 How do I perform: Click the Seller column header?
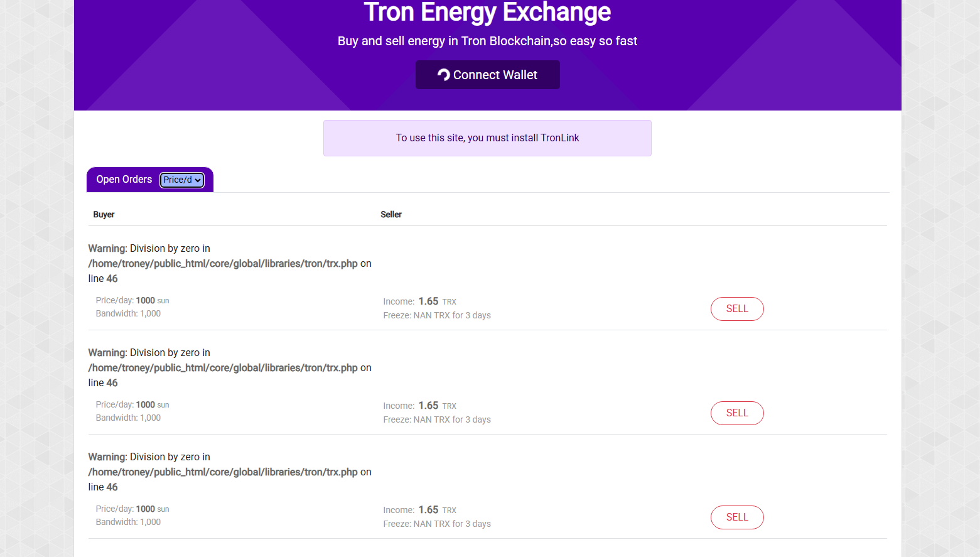(x=391, y=215)
